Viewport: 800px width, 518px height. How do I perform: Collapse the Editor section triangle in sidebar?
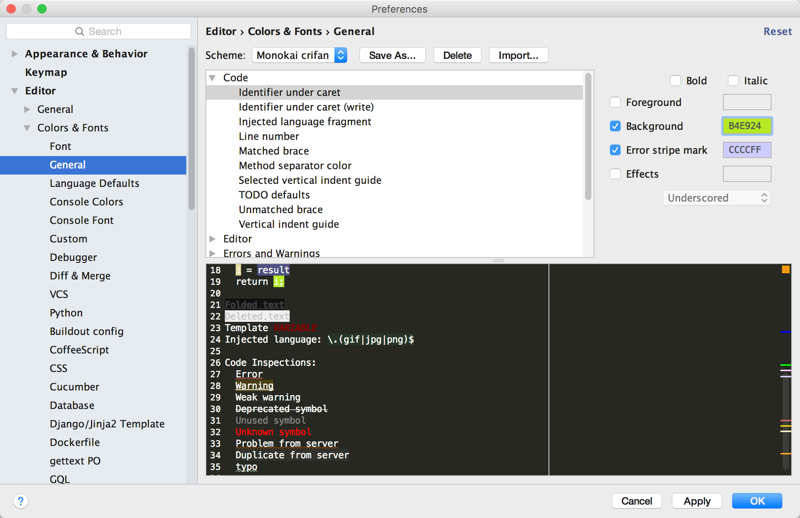pos(14,91)
